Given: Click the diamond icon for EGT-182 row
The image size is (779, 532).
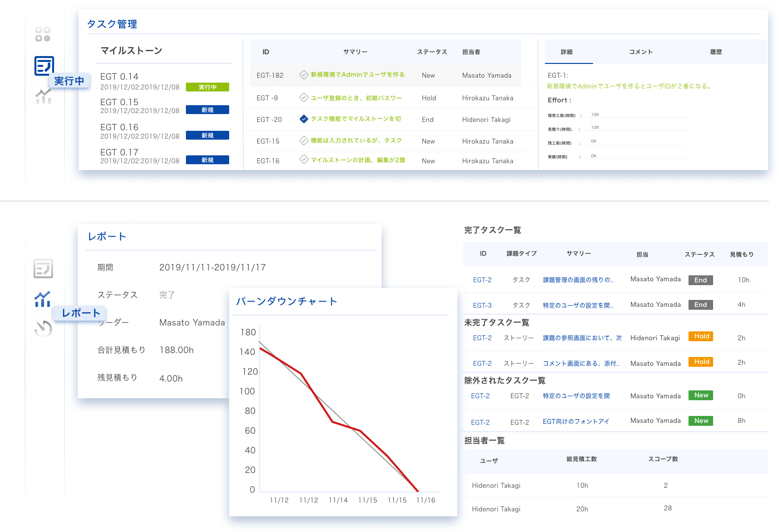Looking at the screenshot, I should (x=304, y=75).
